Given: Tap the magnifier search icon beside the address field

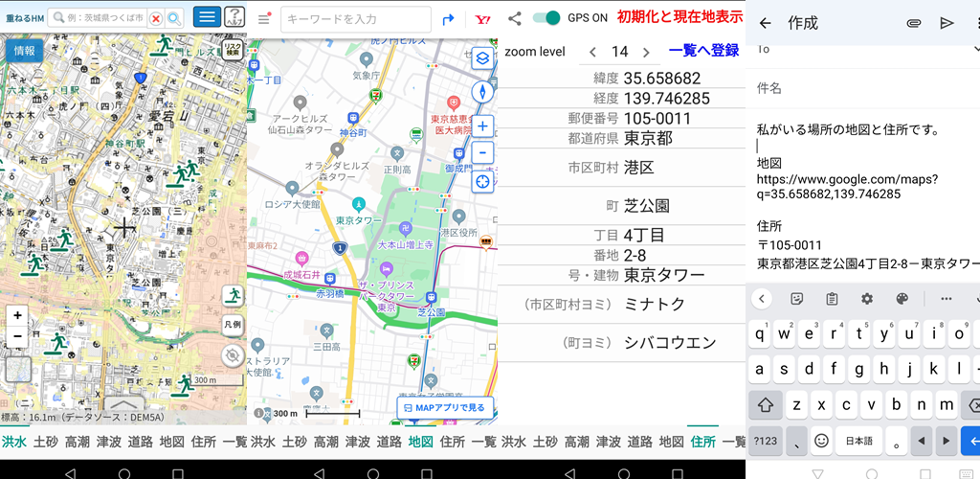Looking at the screenshot, I should click(x=174, y=19).
